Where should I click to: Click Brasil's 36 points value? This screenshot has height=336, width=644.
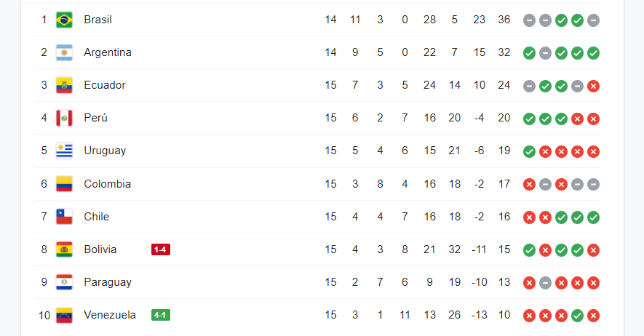click(x=504, y=20)
